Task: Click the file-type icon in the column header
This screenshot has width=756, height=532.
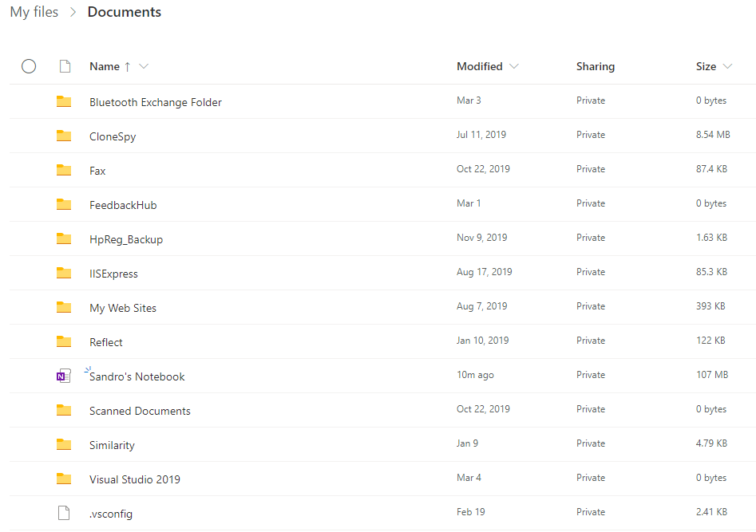Action: (65, 66)
